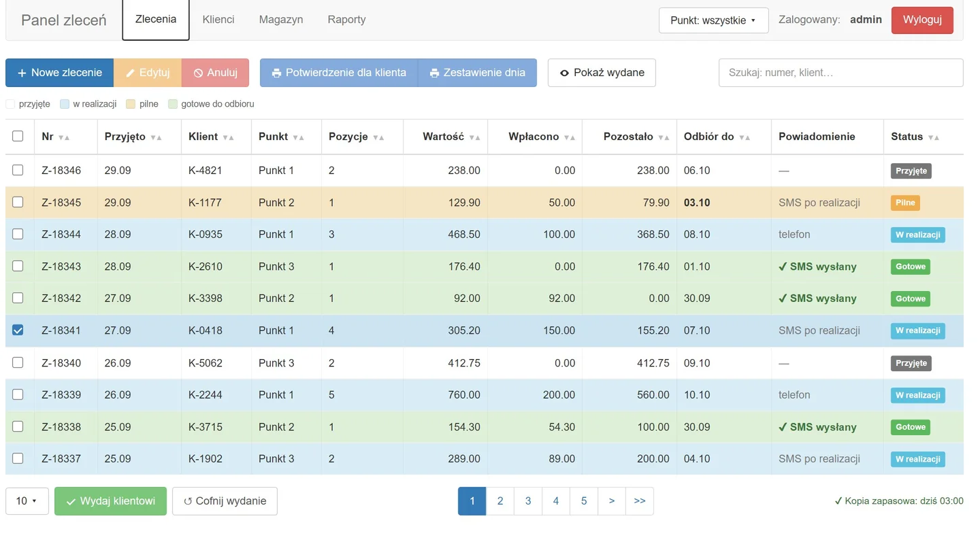This screenshot has width=980, height=544.
Task: Sort by the Wartość column arrows
Action: (x=474, y=137)
